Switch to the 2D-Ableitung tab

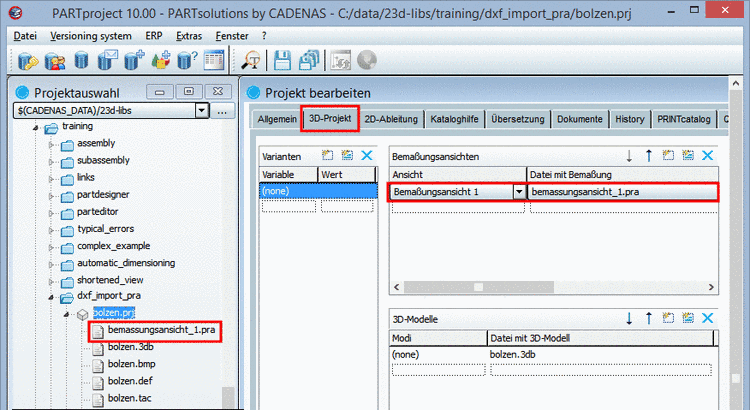pyautogui.click(x=391, y=119)
